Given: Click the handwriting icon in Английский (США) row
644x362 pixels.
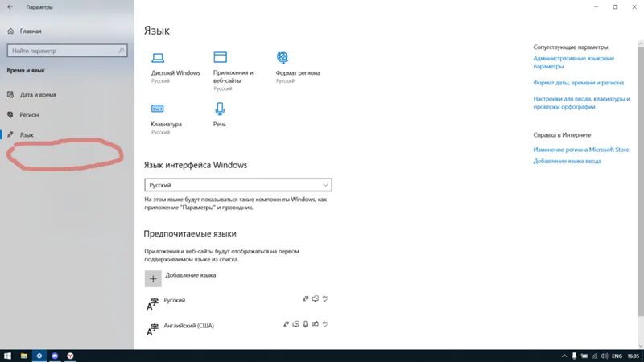Looking at the screenshot, I should 315,324.
